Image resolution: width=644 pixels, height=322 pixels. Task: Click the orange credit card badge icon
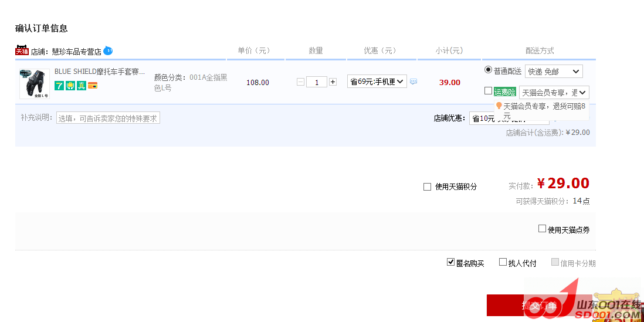pyautogui.click(x=93, y=86)
